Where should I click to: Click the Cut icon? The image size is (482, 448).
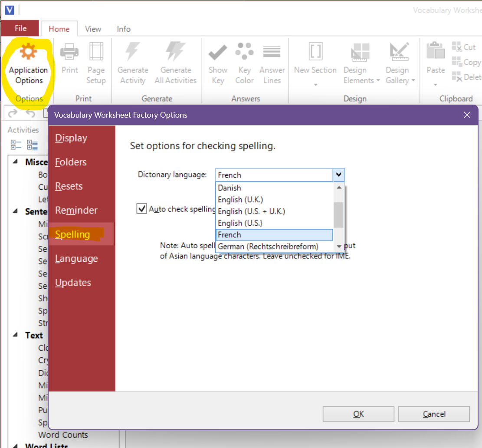457,47
